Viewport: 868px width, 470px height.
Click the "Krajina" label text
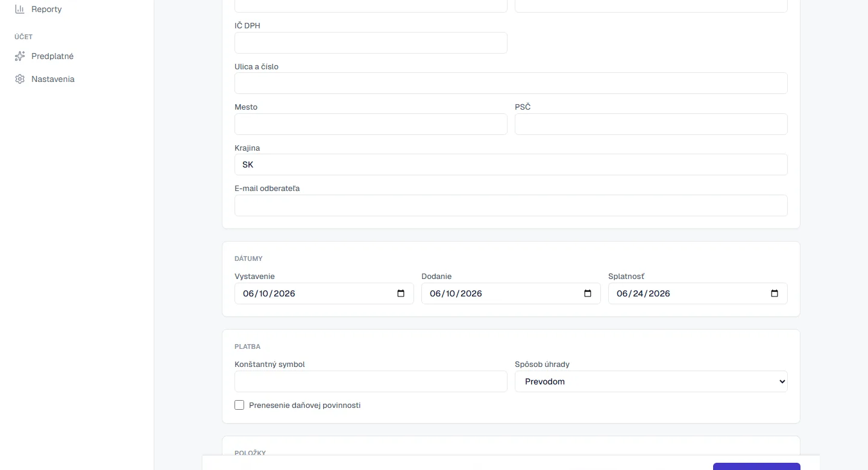tap(247, 148)
